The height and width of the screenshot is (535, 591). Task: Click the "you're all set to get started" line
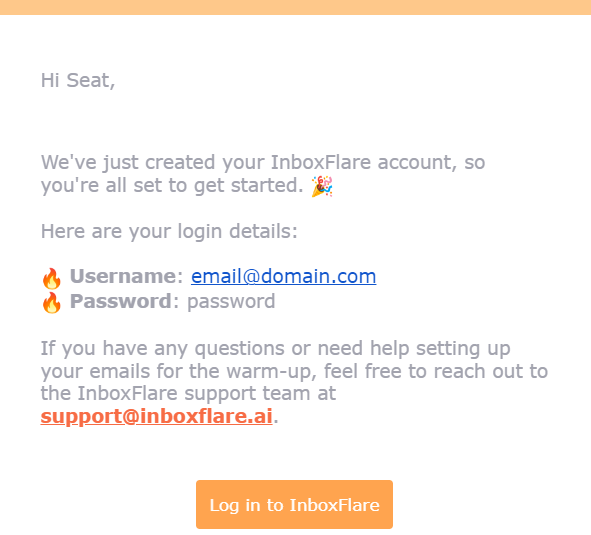click(172, 186)
